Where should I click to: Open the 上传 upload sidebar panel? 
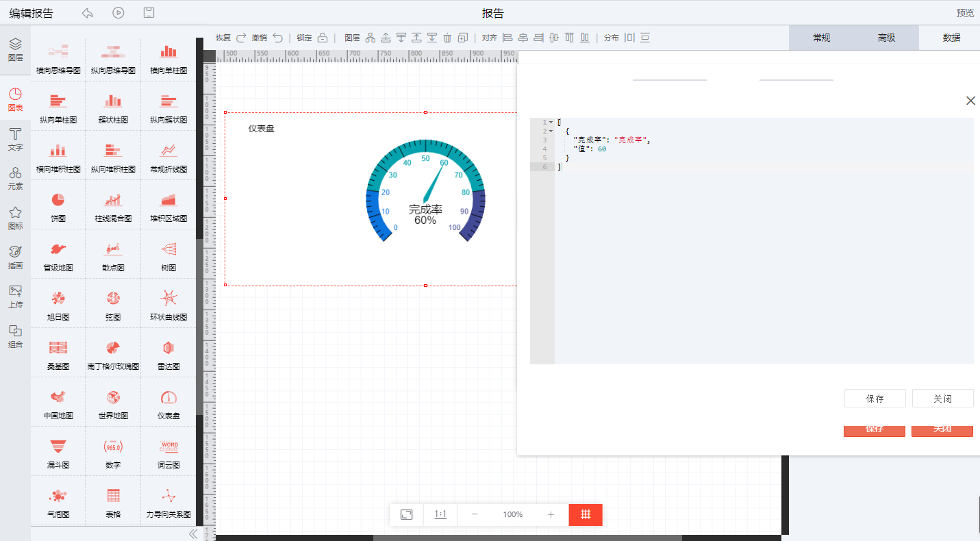(x=15, y=297)
